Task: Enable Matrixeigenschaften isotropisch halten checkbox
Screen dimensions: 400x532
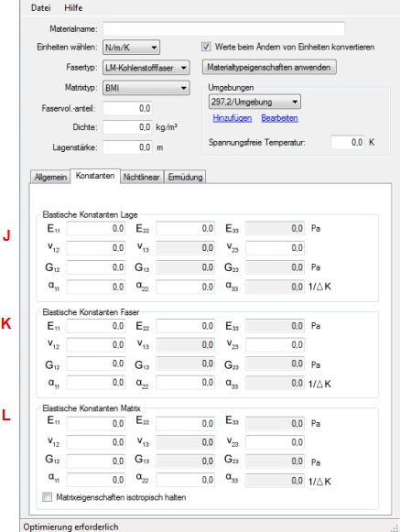Action: 48,497
